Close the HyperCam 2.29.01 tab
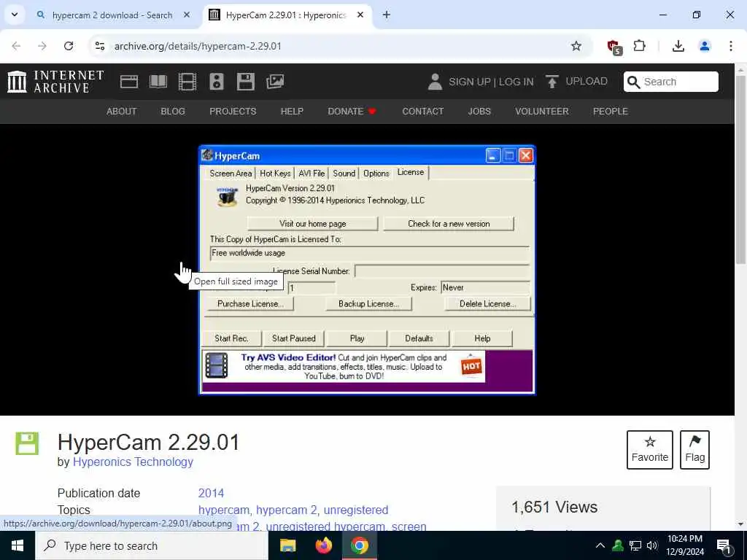 pos(360,15)
